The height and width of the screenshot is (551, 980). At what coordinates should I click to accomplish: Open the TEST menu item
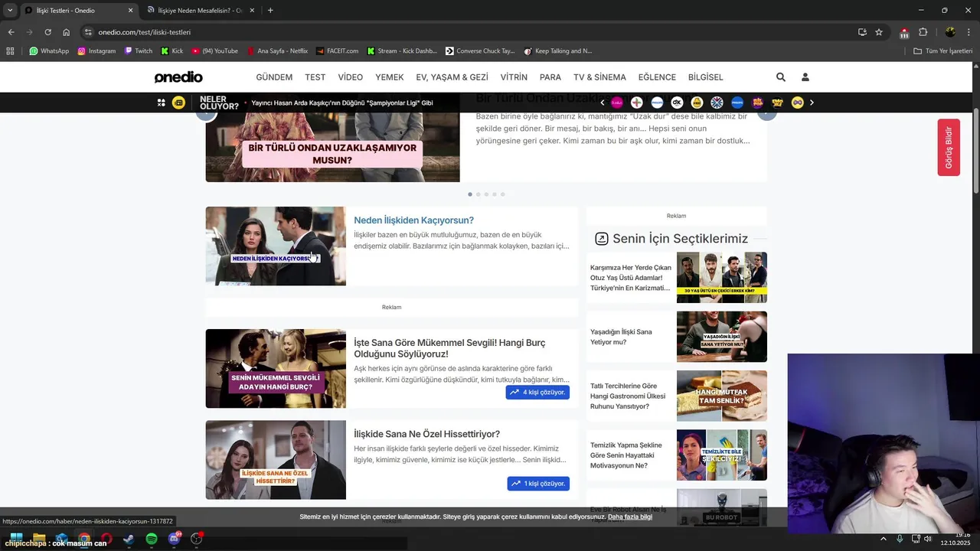(315, 77)
